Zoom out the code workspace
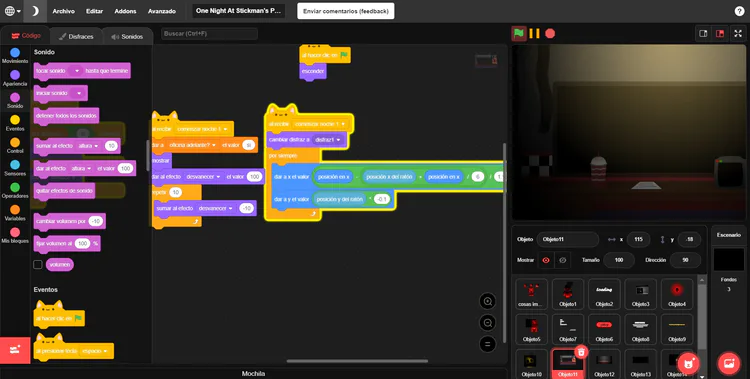 tap(488, 323)
